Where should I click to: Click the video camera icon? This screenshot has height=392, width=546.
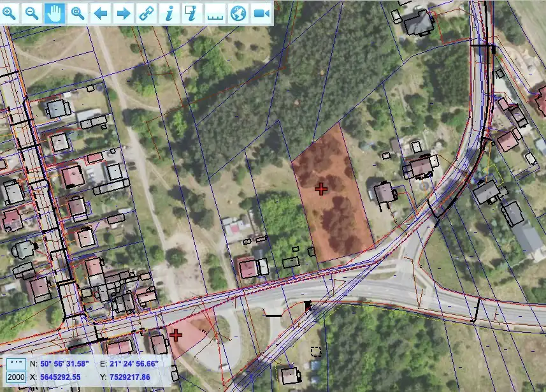click(261, 13)
